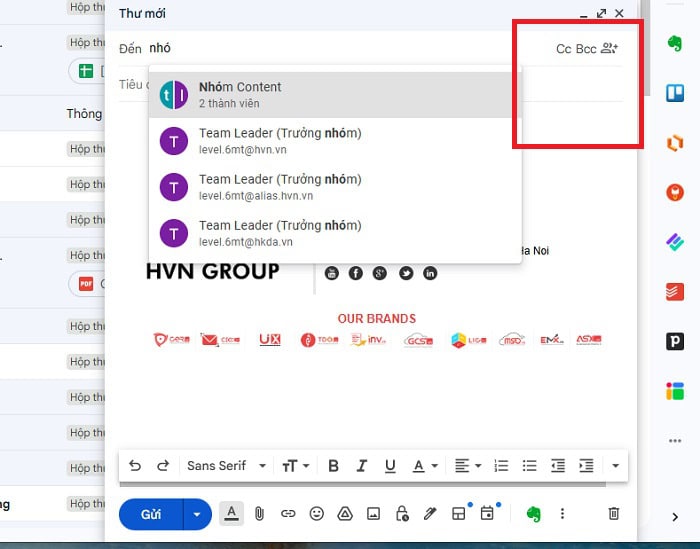Screen dimensions: 700x549
Task: Open the Sans Serif font dropdown
Action: (x=227, y=465)
